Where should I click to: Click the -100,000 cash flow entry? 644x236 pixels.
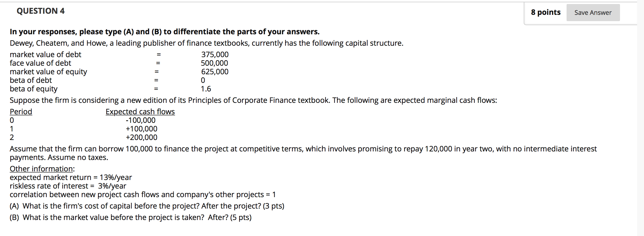click(140, 120)
